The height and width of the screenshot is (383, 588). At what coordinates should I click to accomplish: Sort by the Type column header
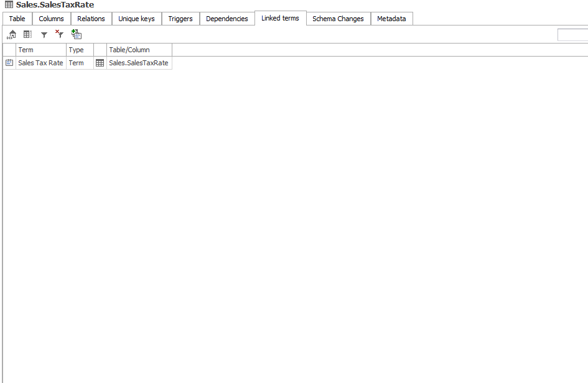tap(80, 50)
